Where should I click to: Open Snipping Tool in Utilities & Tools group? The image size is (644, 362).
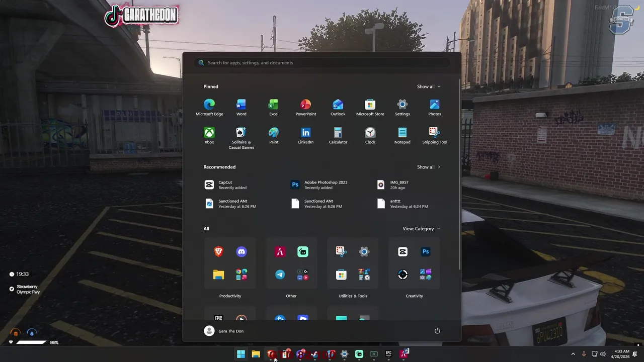(342, 252)
